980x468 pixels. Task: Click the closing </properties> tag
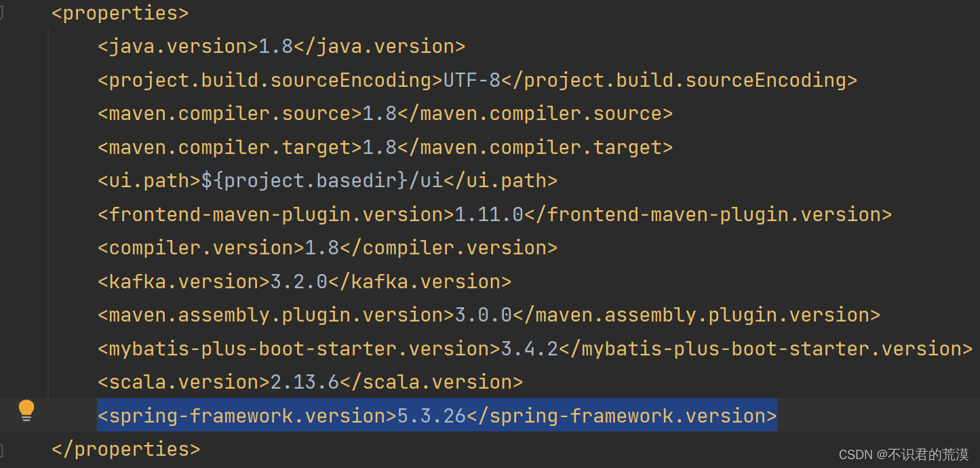click(x=126, y=449)
